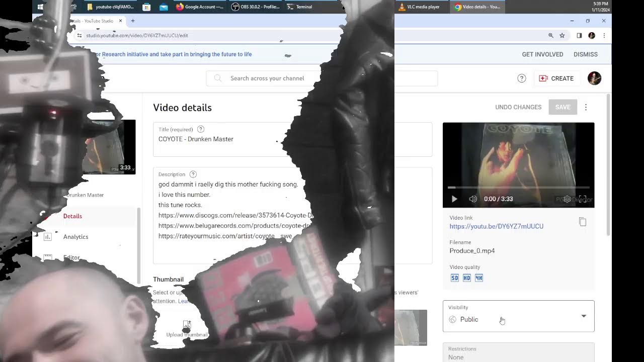Open Microsoft Store in taskbar

[x=146, y=7]
